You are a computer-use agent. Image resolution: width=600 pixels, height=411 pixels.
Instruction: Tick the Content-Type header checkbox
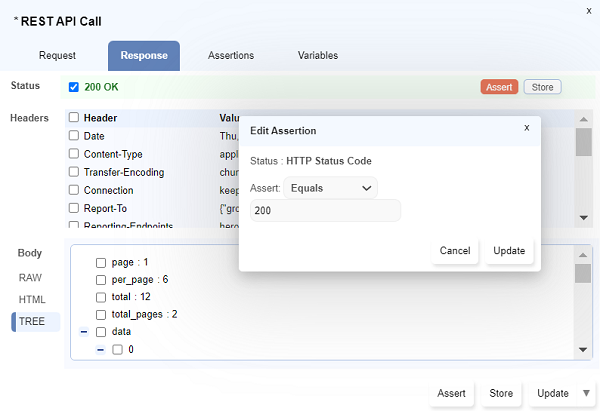pyautogui.click(x=74, y=154)
